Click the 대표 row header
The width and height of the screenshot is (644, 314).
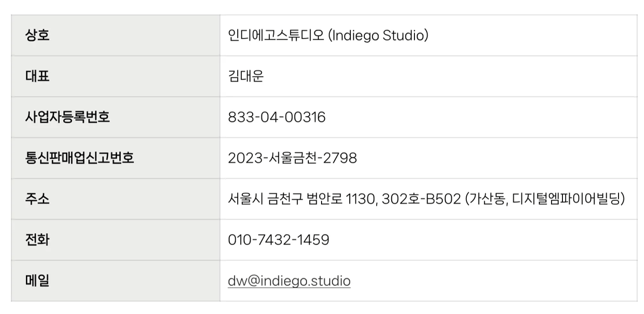[116, 76]
